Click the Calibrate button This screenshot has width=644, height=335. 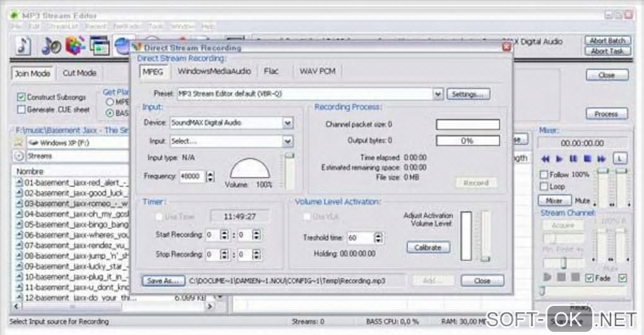(428, 247)
